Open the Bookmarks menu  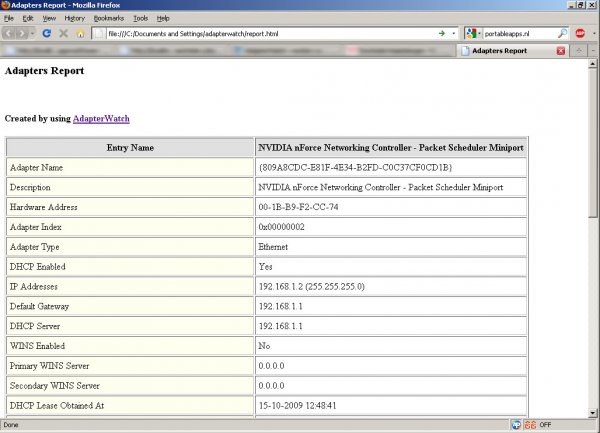[109, 18]
